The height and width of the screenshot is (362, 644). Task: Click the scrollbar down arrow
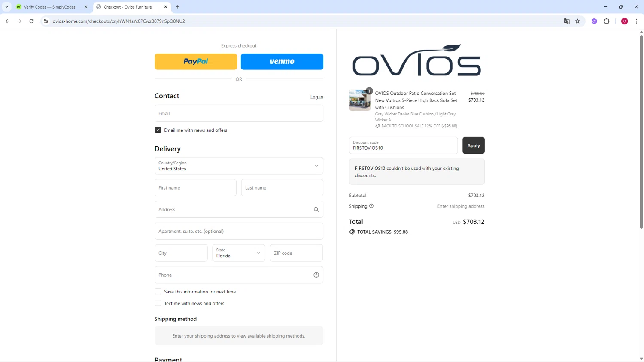(x=641, y=359)
